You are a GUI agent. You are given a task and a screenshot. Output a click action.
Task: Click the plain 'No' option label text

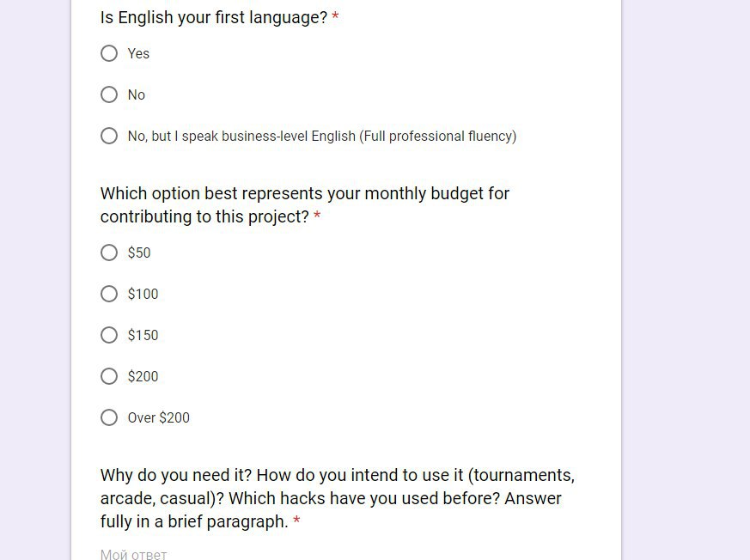pyautogui.click(x=137, y=94)
